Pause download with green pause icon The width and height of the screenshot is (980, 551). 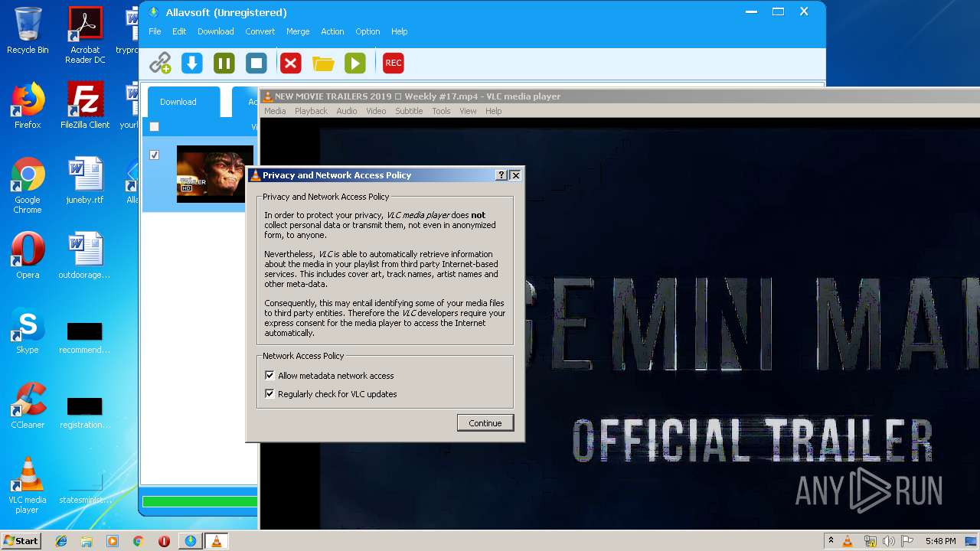tap(224, 63)
